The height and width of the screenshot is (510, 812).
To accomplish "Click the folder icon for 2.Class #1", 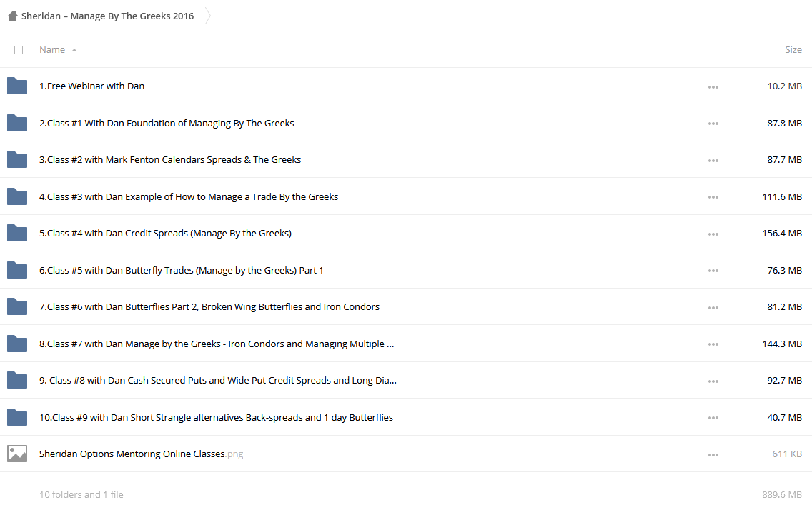I will 17,123.
